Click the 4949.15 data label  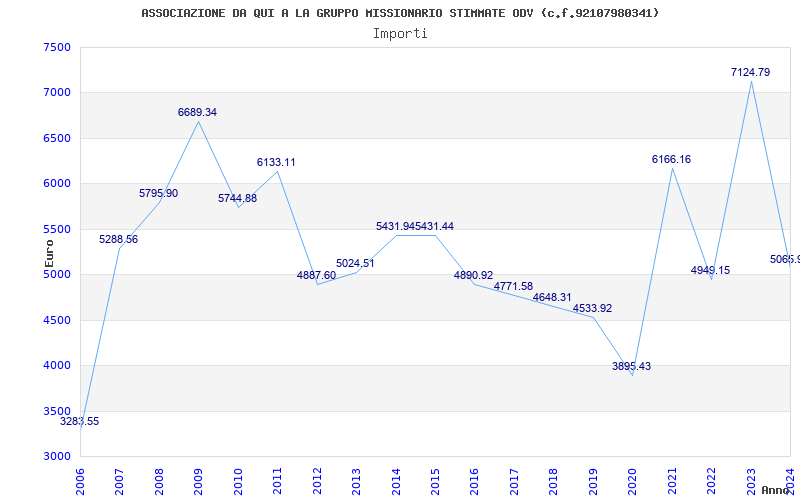pos(711,270)
